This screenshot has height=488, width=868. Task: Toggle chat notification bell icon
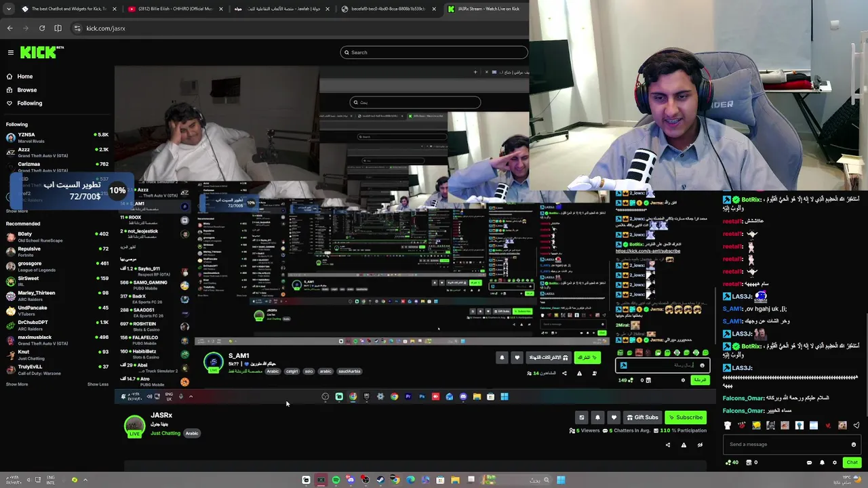tap(822, 462)
